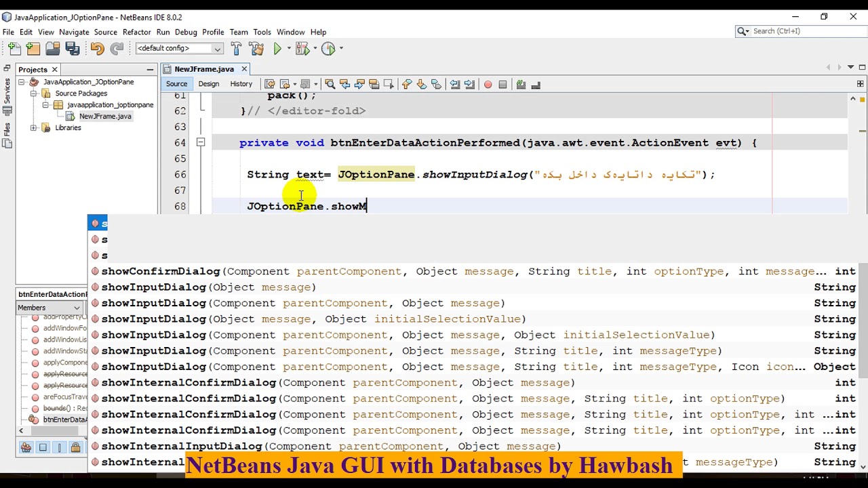Click the Redo toolbar icon

(x=117, y=49)
